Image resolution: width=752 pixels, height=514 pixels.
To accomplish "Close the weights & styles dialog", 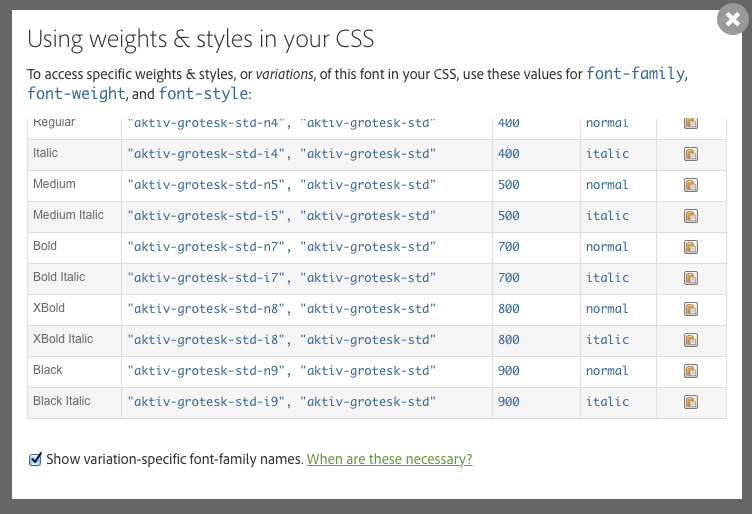I will (x=732, y=19).
